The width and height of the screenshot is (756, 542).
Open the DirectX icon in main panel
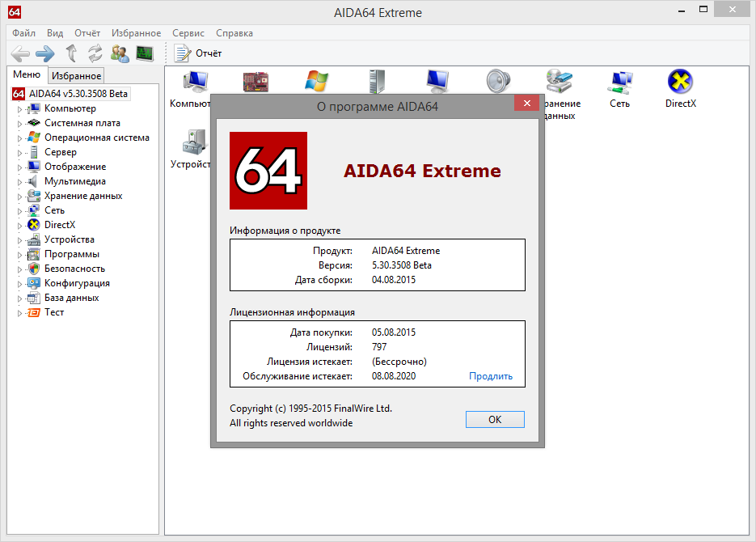pyautogui.click(x=680, y=88)
